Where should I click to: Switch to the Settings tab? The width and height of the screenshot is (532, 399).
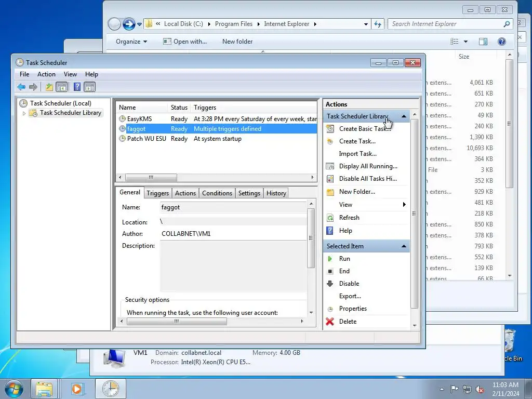tap(249, 193)
